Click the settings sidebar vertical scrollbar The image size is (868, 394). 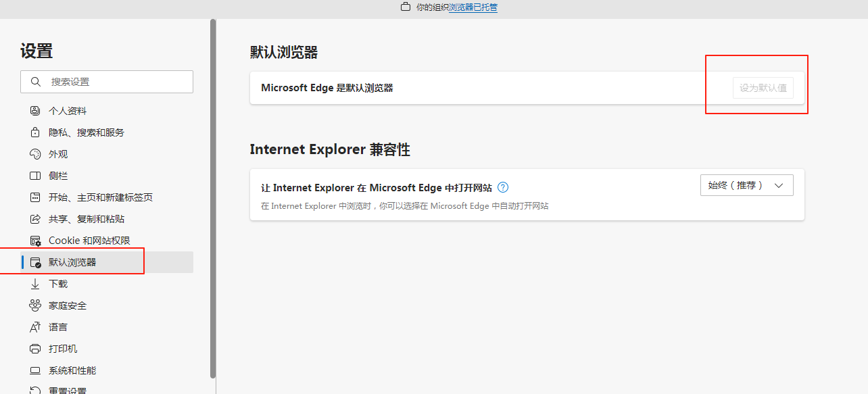213,197
